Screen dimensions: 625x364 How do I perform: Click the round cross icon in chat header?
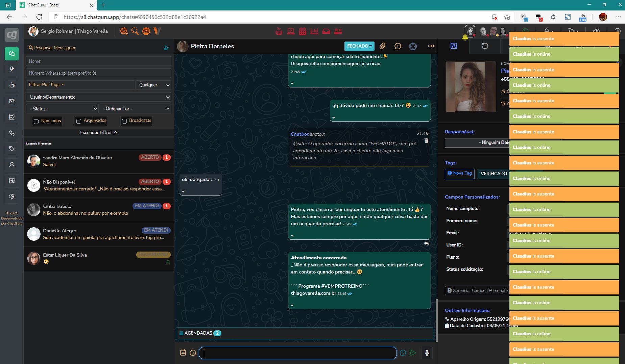[x=413, y=46]
